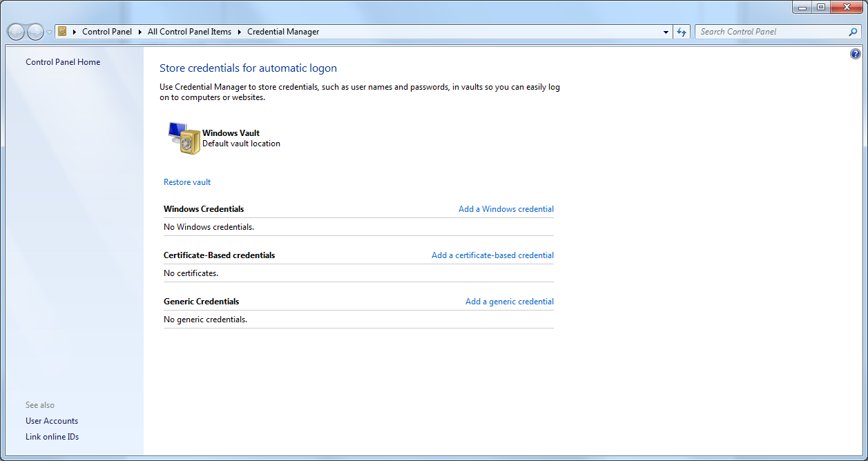
Task: Click 'No generic credentials.' text
Action: tap(205, 320)
